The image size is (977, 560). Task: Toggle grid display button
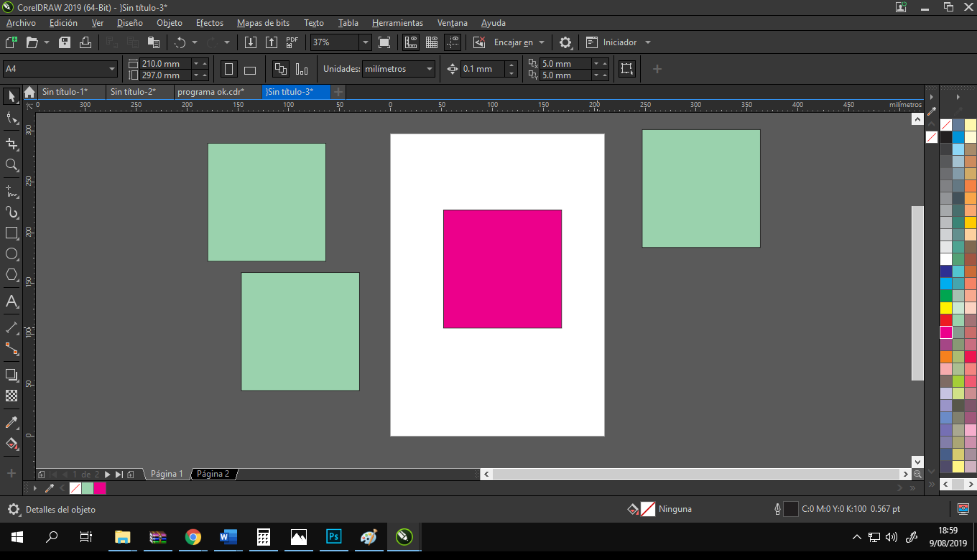click(x=432, y=42)
